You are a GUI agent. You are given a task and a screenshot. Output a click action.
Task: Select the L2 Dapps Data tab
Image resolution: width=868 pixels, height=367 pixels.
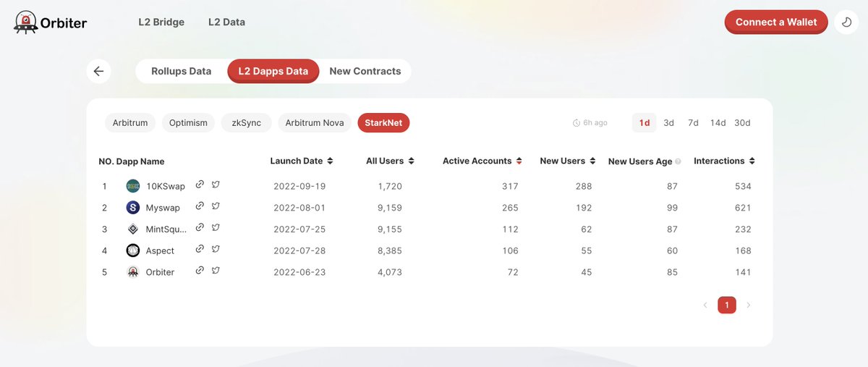273,71
